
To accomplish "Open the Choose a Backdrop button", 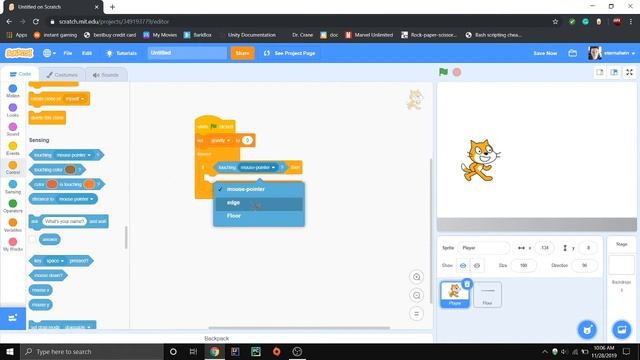I will pos(621,329).
